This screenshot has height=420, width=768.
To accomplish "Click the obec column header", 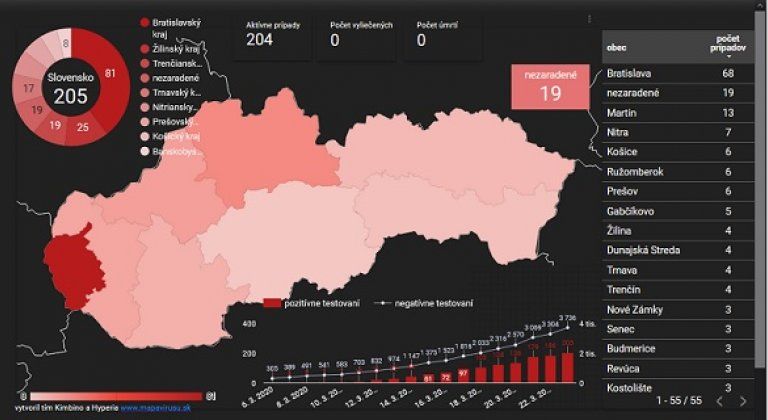I will click(618, 48).
